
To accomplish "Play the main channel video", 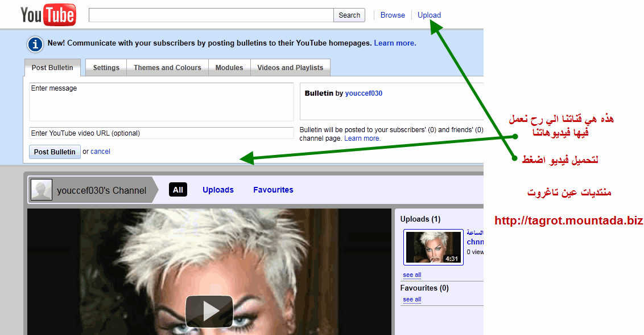I will [x=209, y=311].
